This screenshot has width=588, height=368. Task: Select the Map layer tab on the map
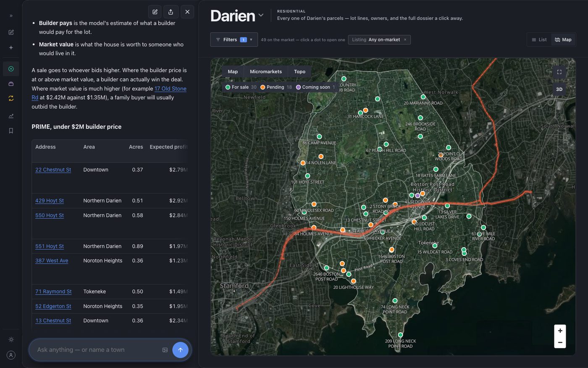[233, 71]
